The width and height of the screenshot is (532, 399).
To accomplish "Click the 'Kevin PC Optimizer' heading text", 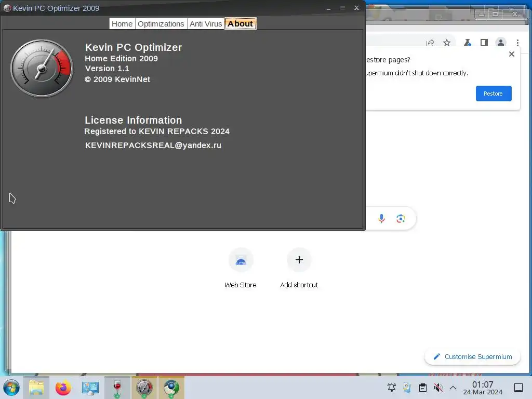I will click(134, 47).
